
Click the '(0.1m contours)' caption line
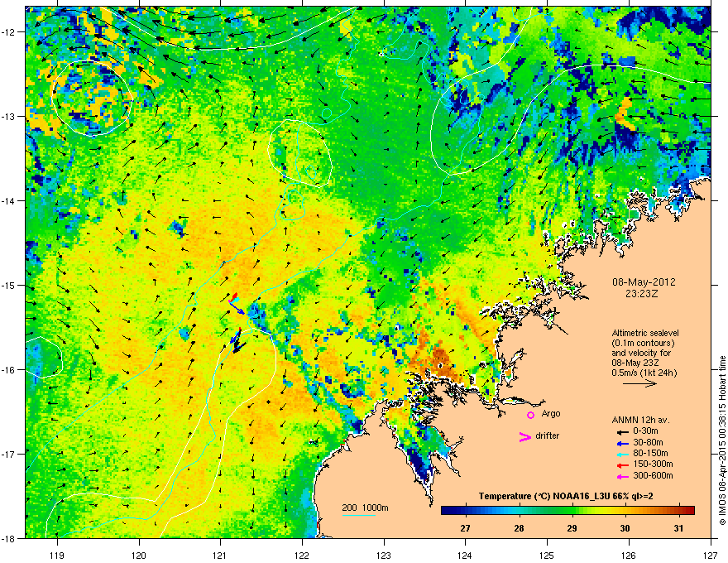point(644,344)
